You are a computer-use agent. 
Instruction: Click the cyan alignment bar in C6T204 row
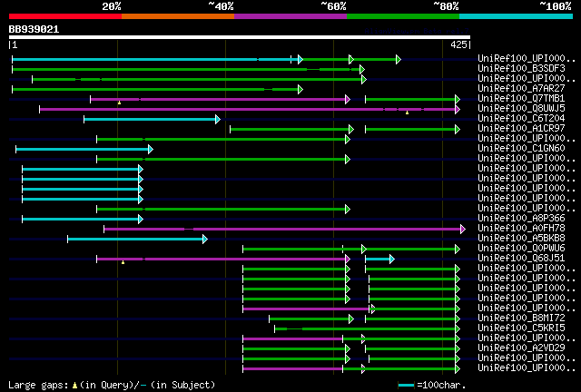click(x=152, y=119)
